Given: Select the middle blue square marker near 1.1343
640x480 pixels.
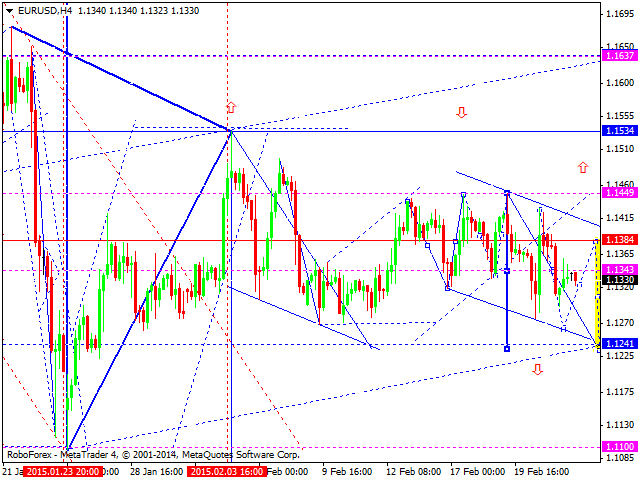Looking at the screenshot, I should (x=508, y=270).
